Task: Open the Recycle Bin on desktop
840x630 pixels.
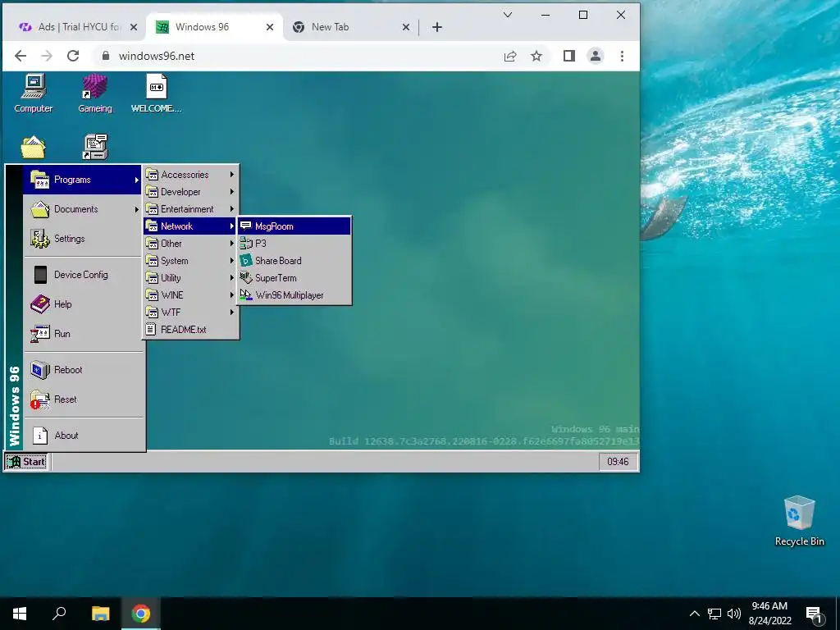Action: (x=799, y=521)
